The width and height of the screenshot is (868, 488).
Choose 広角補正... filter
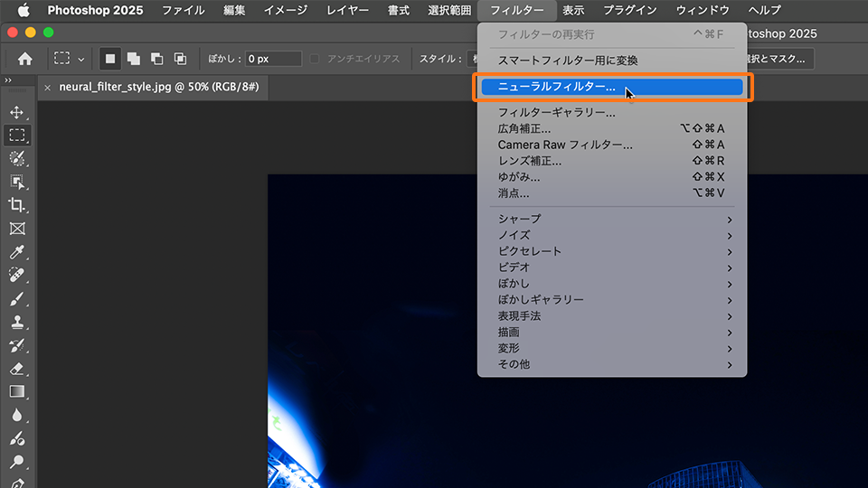point(612,128)
